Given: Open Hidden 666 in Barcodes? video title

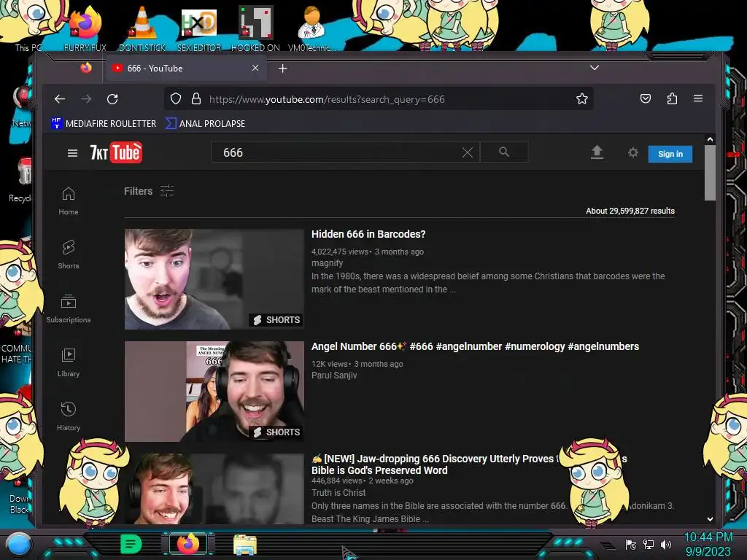Looking at the screenshot, I should [368, 234].
